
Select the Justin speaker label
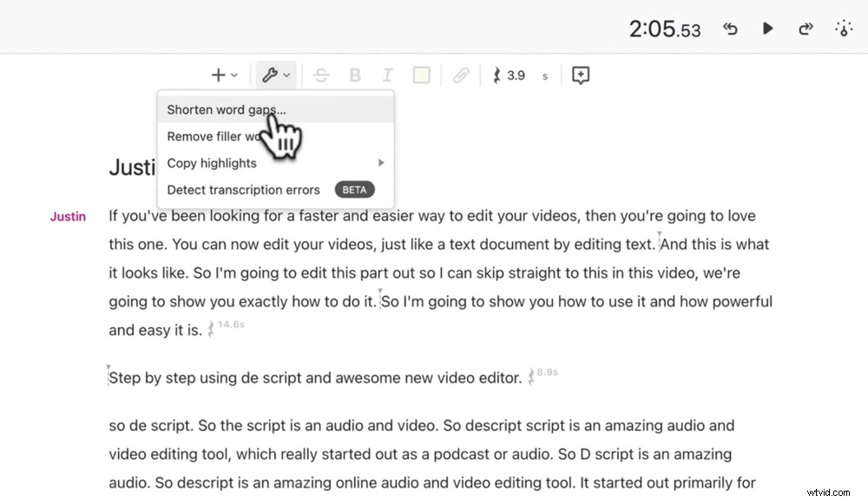(68, 216)
